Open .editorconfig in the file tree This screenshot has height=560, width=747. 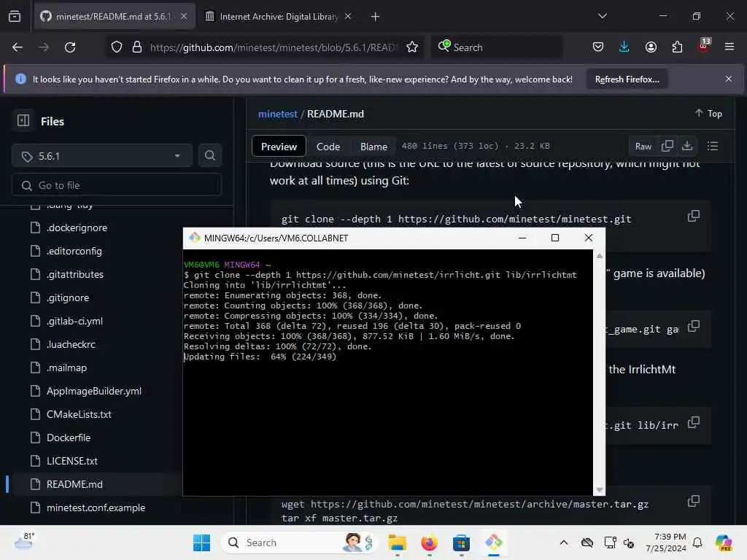(74, 251)
